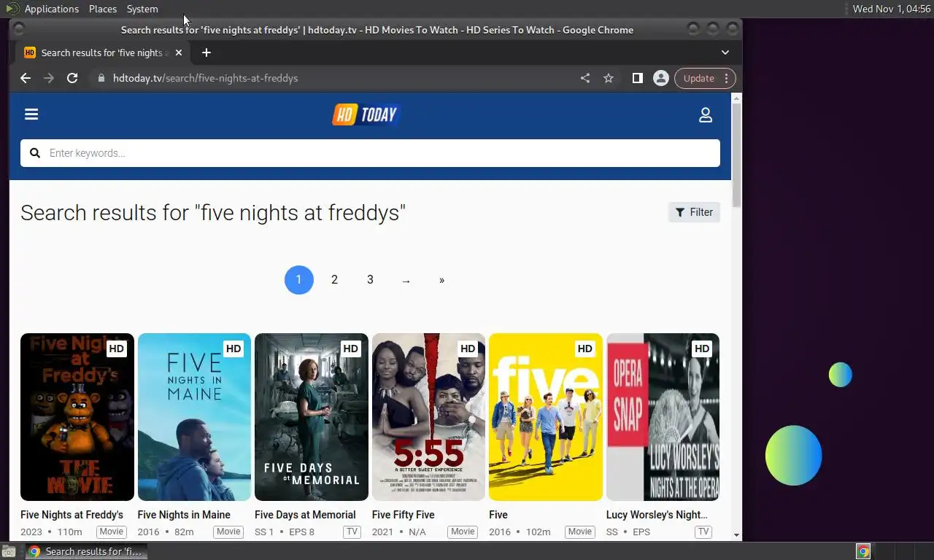
Task: Click Movie tag under Five Fifty Five
Action: (463, 532)
